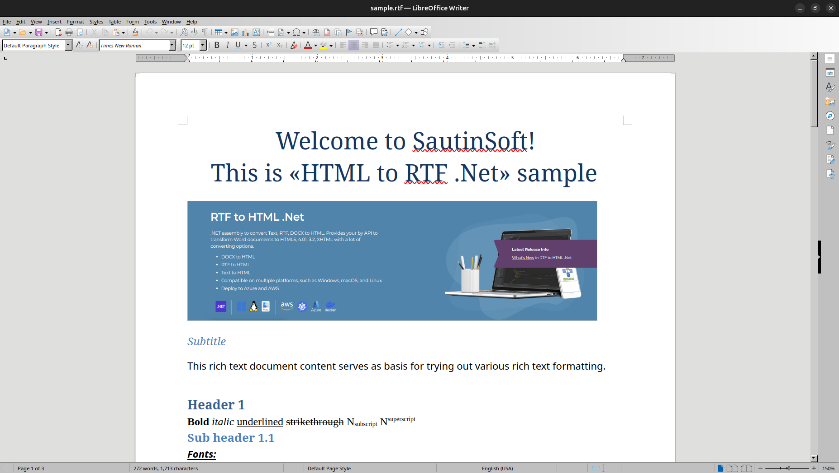
Task: Open the Font Size dropdown
Action: [x=203, y=45]
